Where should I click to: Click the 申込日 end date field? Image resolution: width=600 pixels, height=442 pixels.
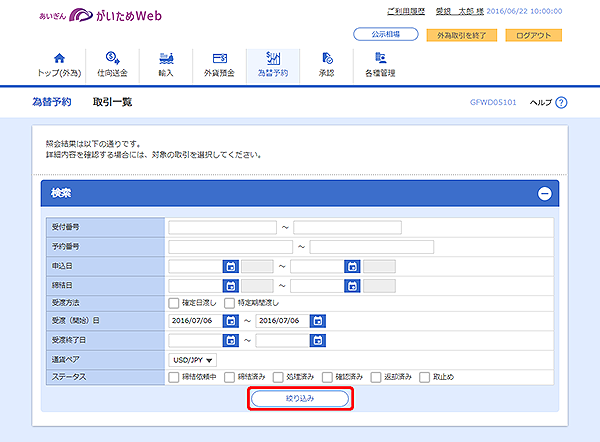pos(317,266)
